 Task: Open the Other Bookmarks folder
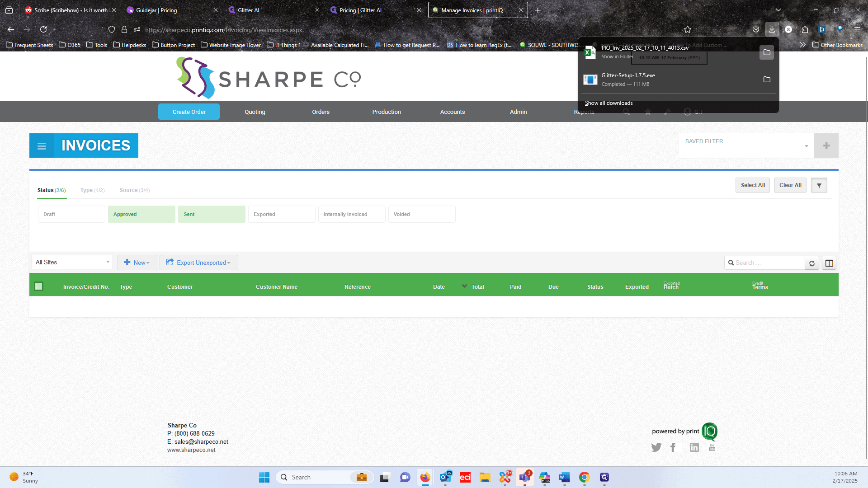pos(837,45)
